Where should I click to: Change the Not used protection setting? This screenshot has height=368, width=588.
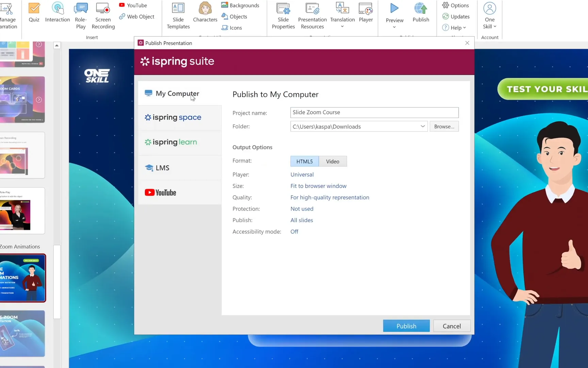[x=302, y=209]
